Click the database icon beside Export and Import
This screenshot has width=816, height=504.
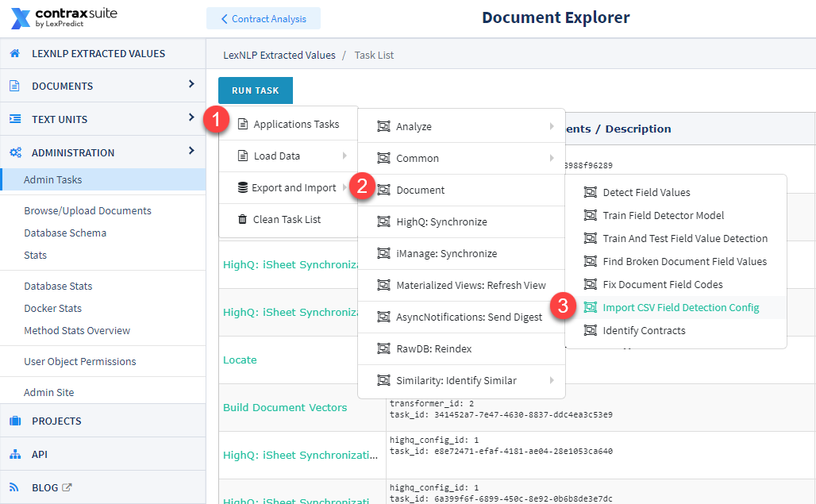(243, 187)
